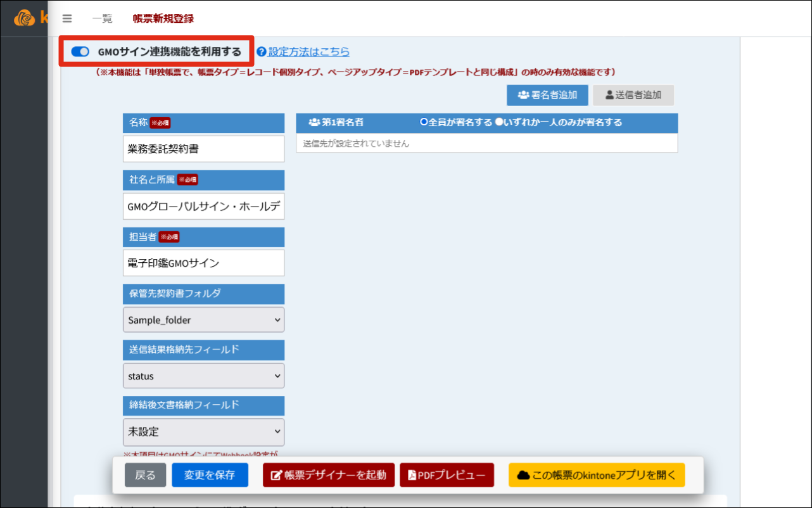
Task: Toggle GMOサイン連携機能を利用する switch
Action: 80,52
